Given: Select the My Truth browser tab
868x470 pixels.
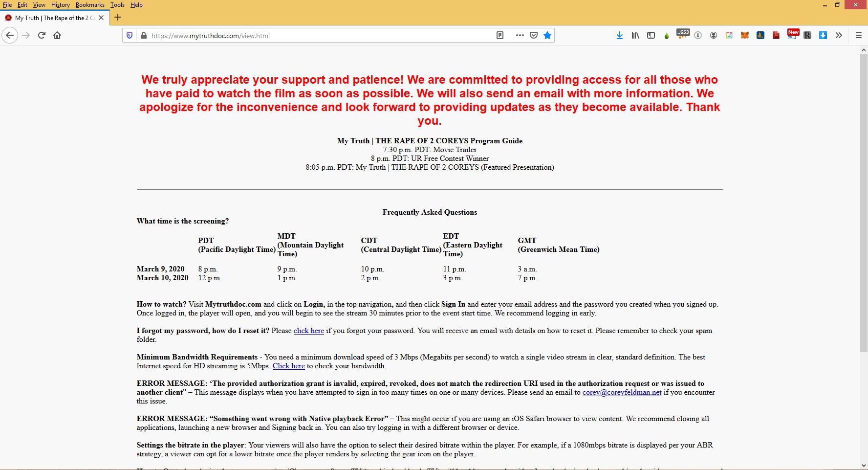Looking at the screenshot, I should click(54, 18).
